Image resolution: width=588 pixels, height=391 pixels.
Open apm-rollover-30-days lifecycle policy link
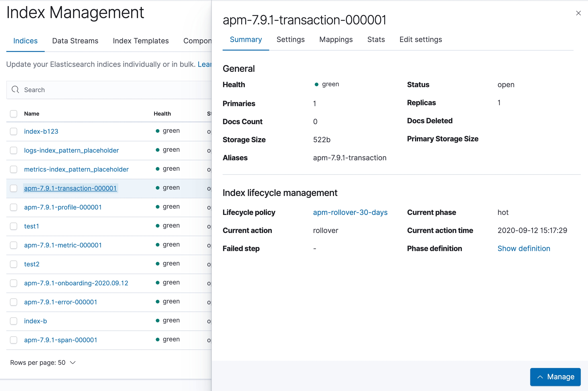coord(350,212)
